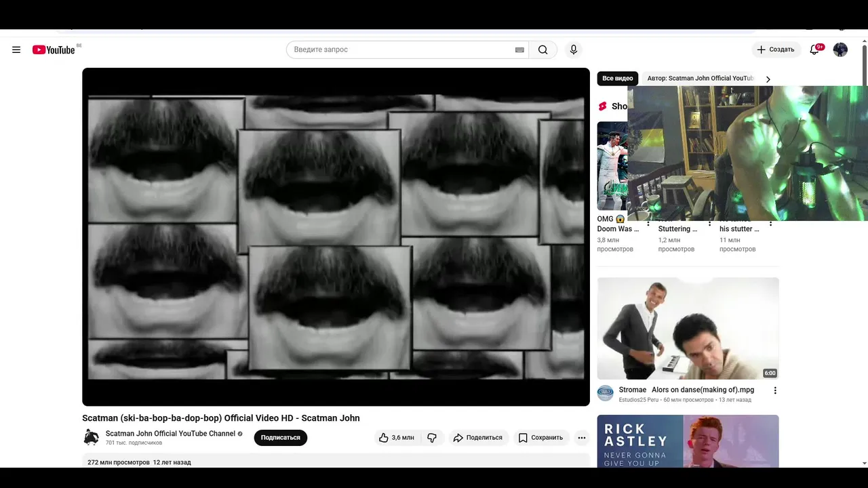Click the '701 тыс. подписчиков' text
Viewport: 868px width, 488px height.
[x=134, y=443]
